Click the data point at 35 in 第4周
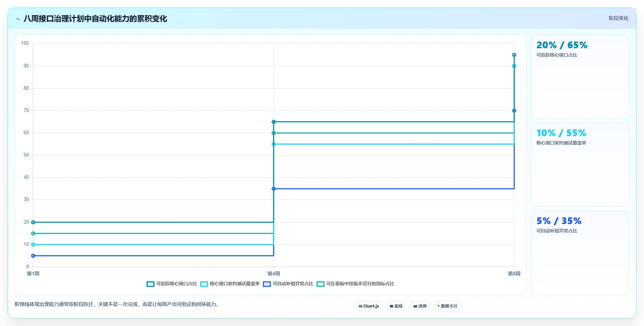The width and height of the screenshot is (644, 326). point(273,189)
